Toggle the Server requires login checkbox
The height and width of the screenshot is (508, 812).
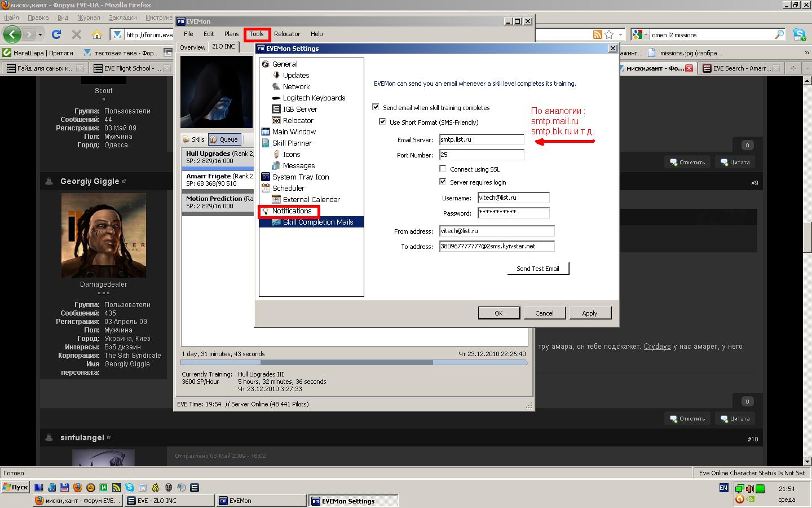443,181
